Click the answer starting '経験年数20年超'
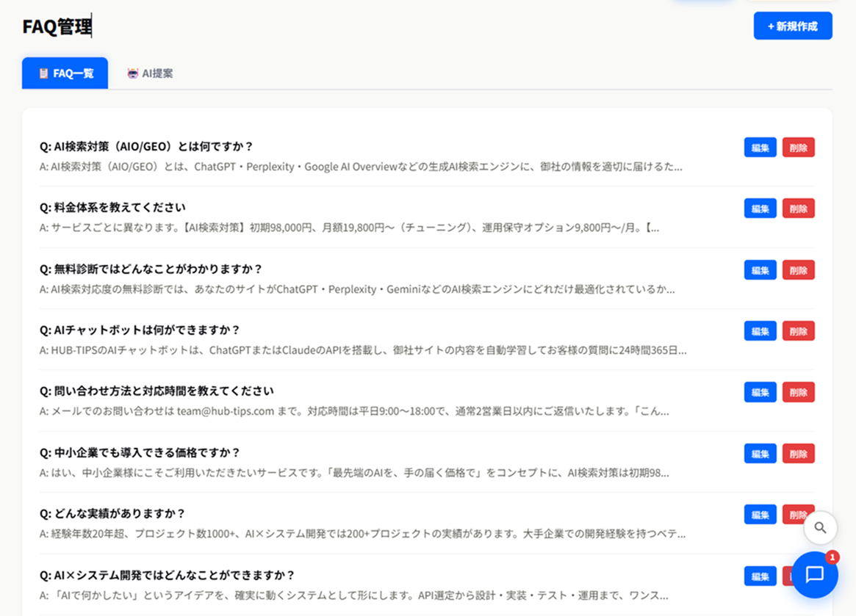This screenshot has width=856, height=616. [362, 534]
